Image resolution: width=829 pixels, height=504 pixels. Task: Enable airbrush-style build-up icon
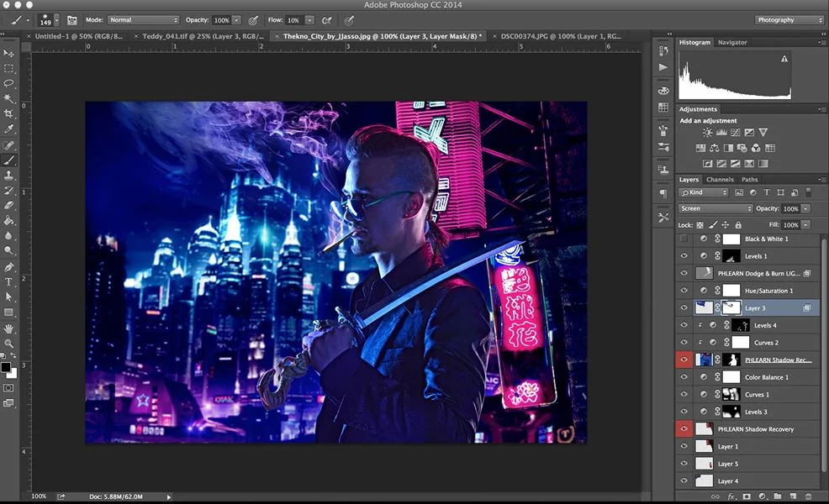pyautogui.click(x=327, y=20)
